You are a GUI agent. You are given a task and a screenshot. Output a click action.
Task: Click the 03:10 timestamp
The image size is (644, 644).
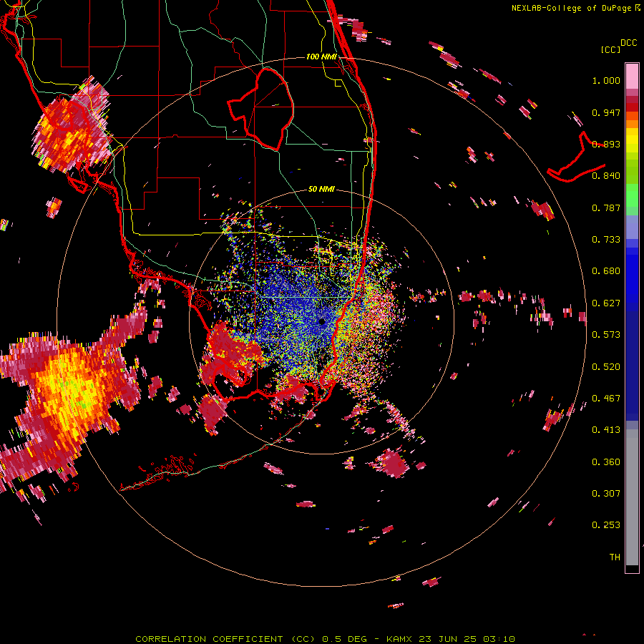click(x=499, y=639)
